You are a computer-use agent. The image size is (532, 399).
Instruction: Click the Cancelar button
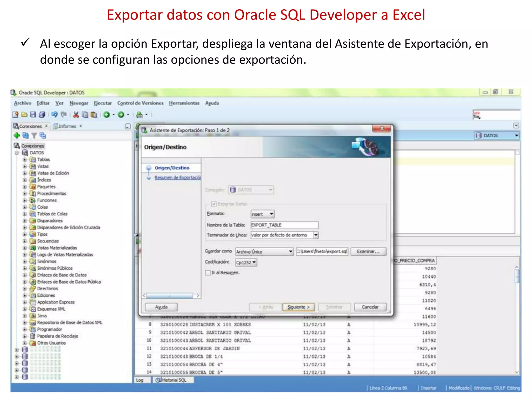370,307
